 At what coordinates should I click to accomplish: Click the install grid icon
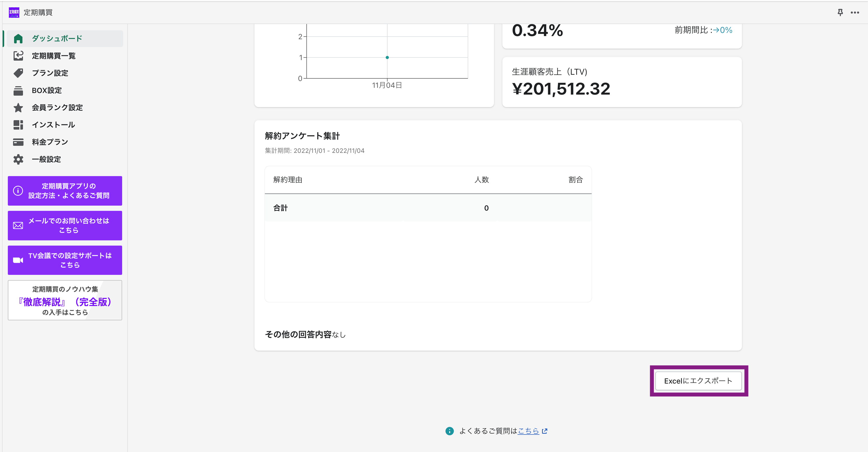tap(18, 125)
